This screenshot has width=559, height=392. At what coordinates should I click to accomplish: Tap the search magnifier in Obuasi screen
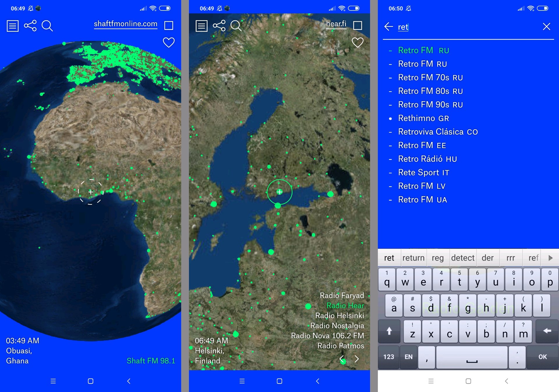(x=47, y=26)
